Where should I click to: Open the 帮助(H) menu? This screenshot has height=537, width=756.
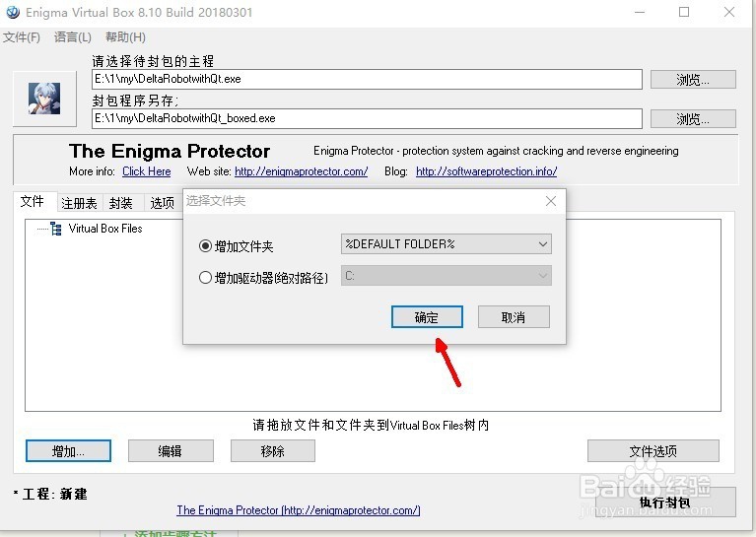point(125,37)
